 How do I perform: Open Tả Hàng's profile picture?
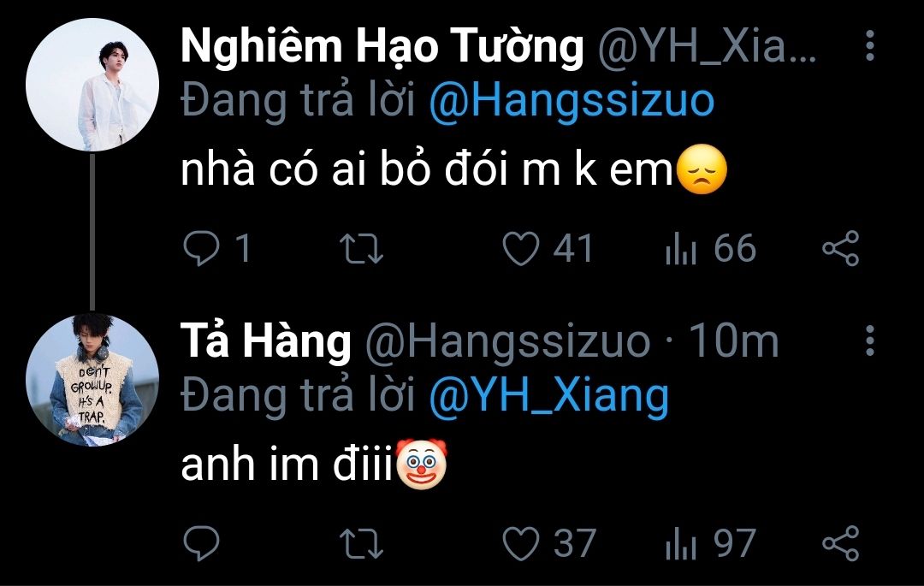[92, 379]
